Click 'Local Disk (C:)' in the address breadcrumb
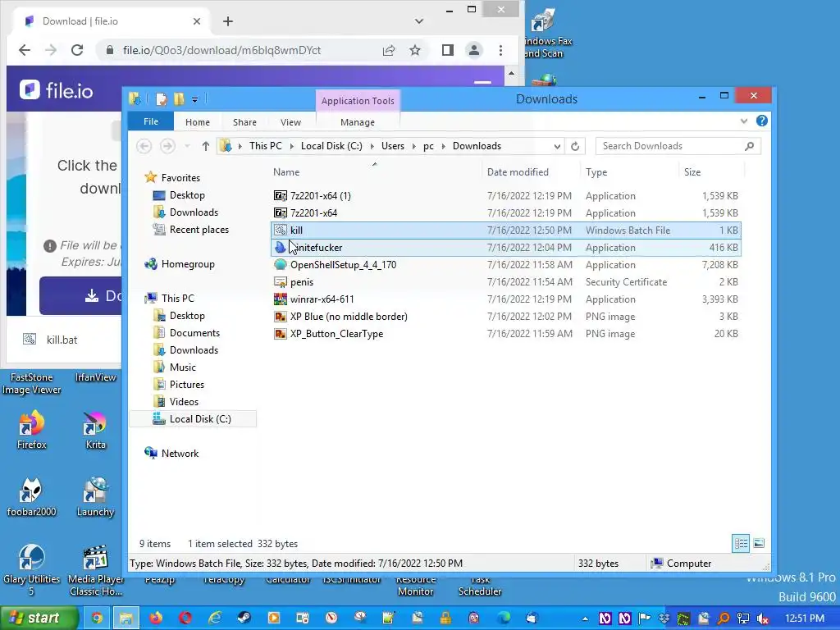The image size is (840, 630). tap(331, 146)
